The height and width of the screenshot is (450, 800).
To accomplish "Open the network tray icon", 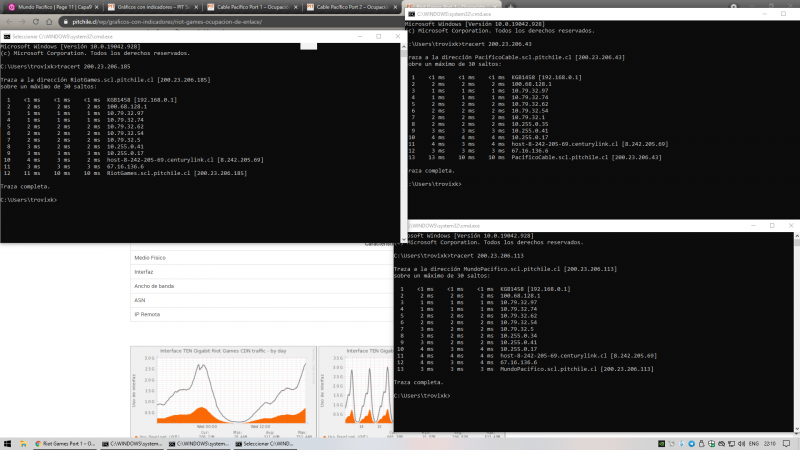I will click(x=732, y=444).
